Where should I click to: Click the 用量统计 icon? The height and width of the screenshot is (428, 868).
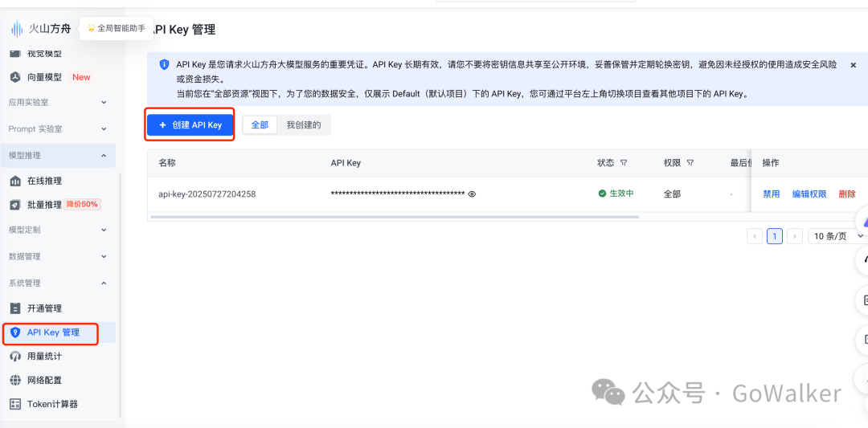(15, 357)
